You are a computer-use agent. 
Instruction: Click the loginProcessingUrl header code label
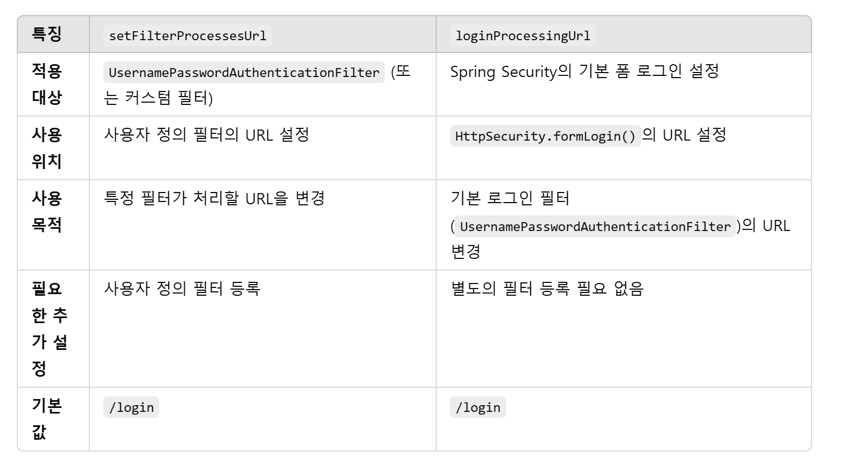coord(523,36)
